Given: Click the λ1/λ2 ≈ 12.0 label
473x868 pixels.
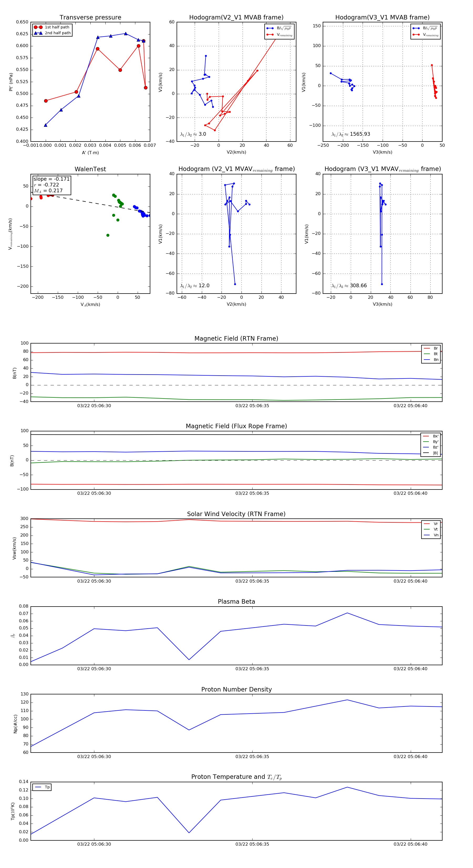Looking at the screenshot, I should [194, 286].
